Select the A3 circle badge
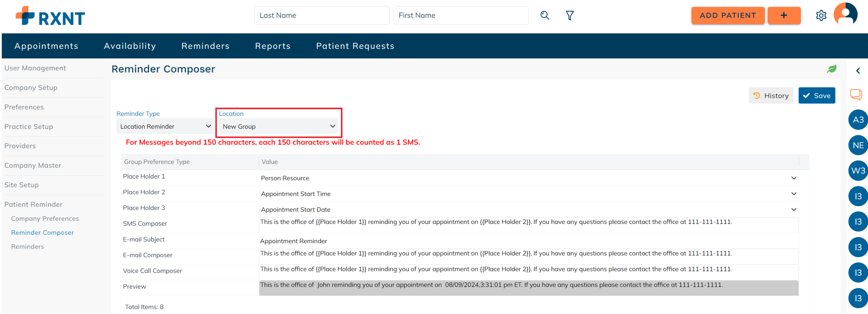Image resolution: width=868 pixels, height=314 pixels. coord(858,120)
